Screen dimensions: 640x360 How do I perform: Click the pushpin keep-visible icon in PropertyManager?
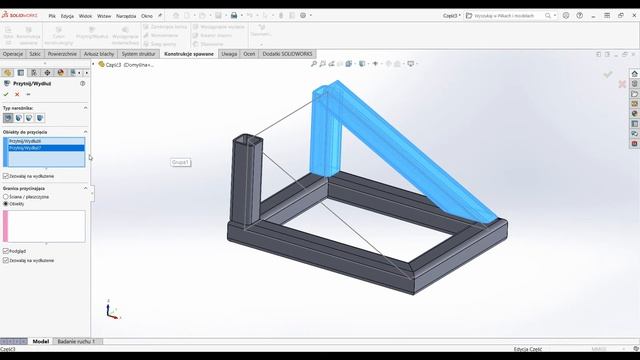coord(28,94)
